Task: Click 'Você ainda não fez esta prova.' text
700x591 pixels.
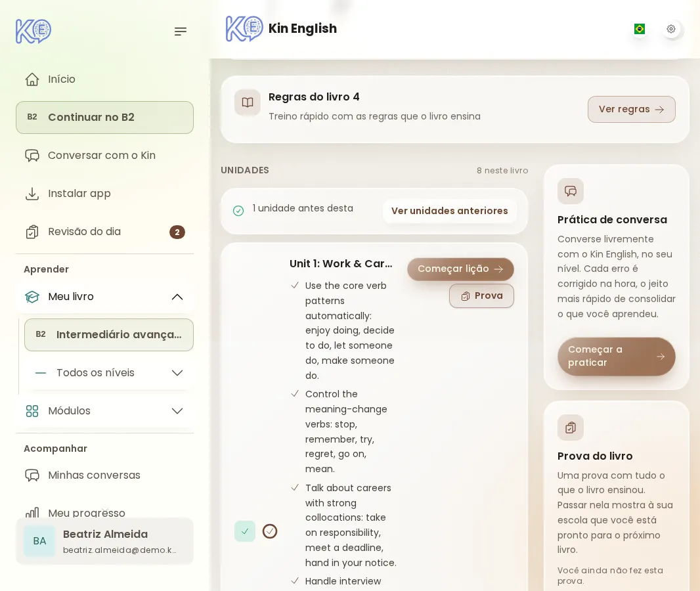Action: [610, 575]
